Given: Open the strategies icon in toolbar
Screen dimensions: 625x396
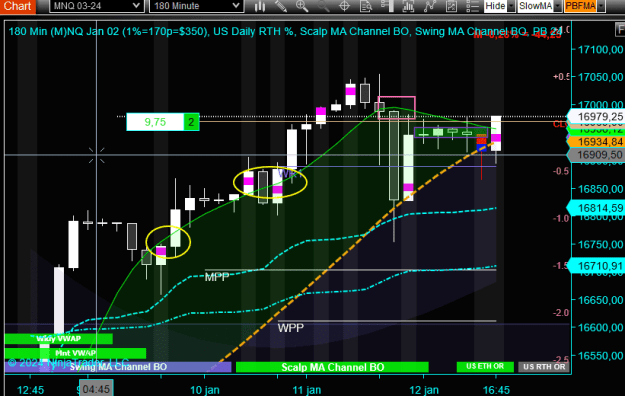Looking at the screenshot, I should (x=451, y=6).
